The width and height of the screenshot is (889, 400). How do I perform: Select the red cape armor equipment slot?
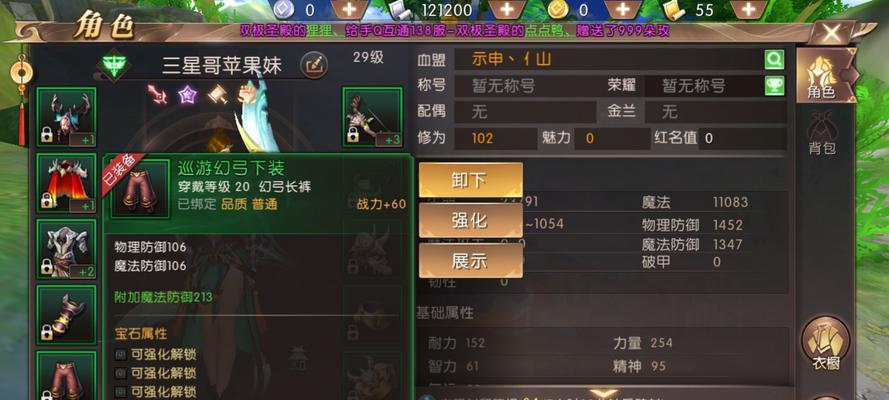(x=66, y=184)
